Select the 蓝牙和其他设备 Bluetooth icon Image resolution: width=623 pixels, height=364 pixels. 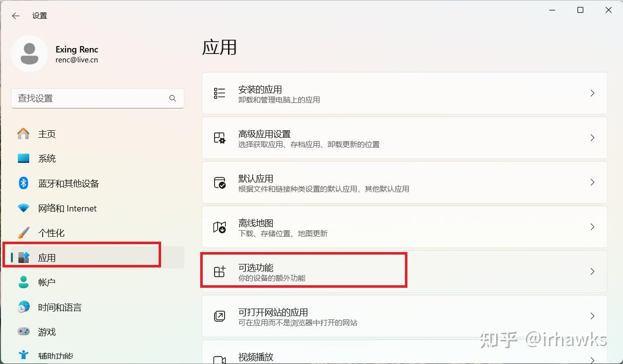pos(23,183)
